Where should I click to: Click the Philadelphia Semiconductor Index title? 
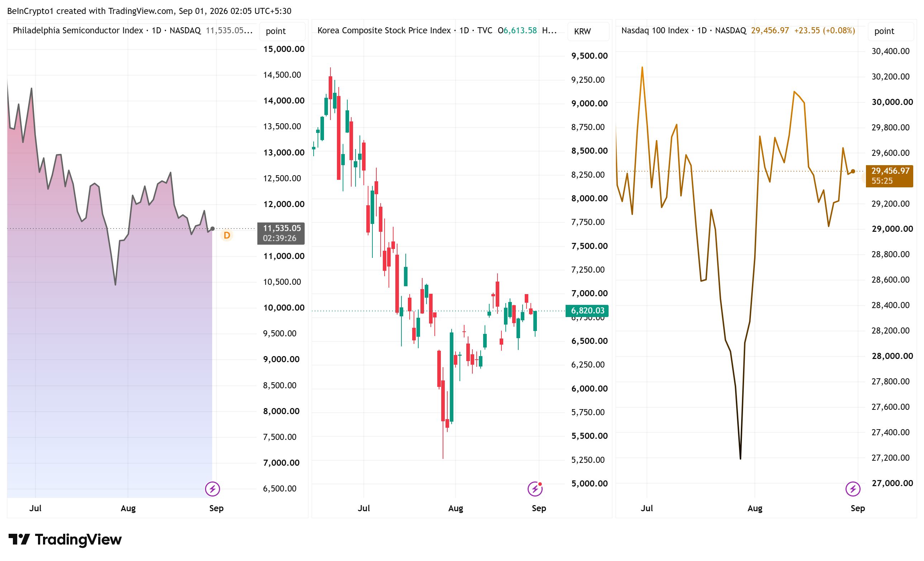tap(78, 30)
